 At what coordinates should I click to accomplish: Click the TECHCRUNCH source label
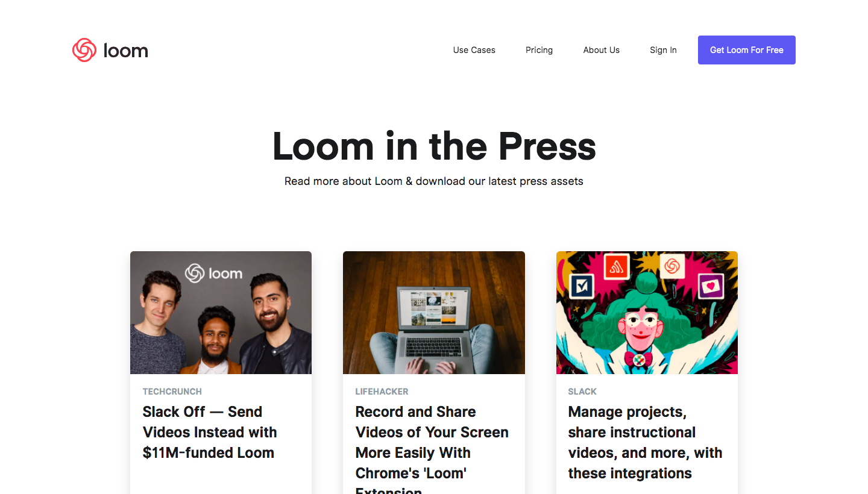(172, 392)
